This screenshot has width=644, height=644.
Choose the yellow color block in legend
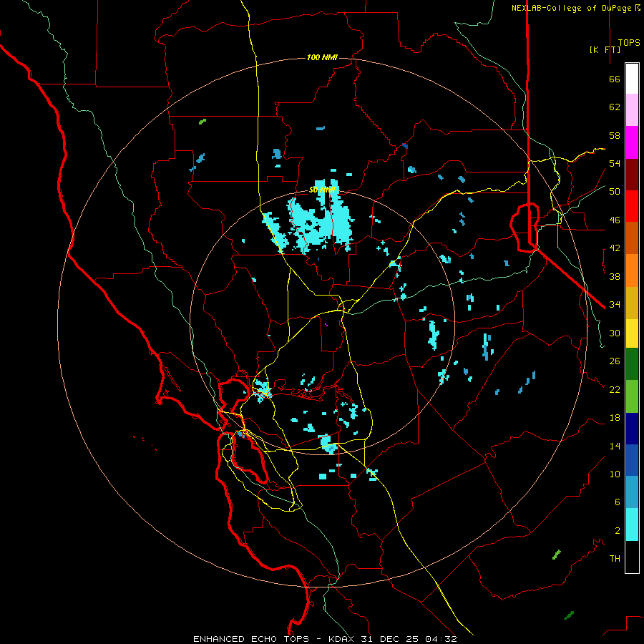pyautogui.click(x=632, y=333)
